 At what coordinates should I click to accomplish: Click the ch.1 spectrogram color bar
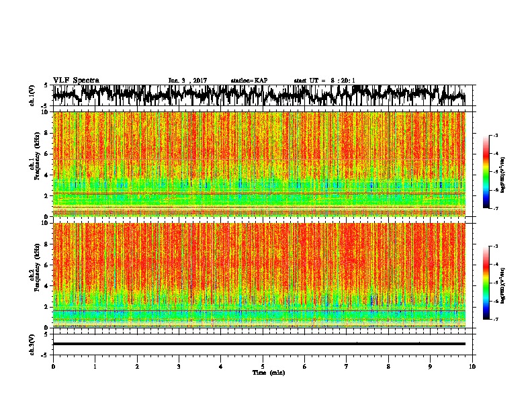pyautogui.click(x=486, y=172)
